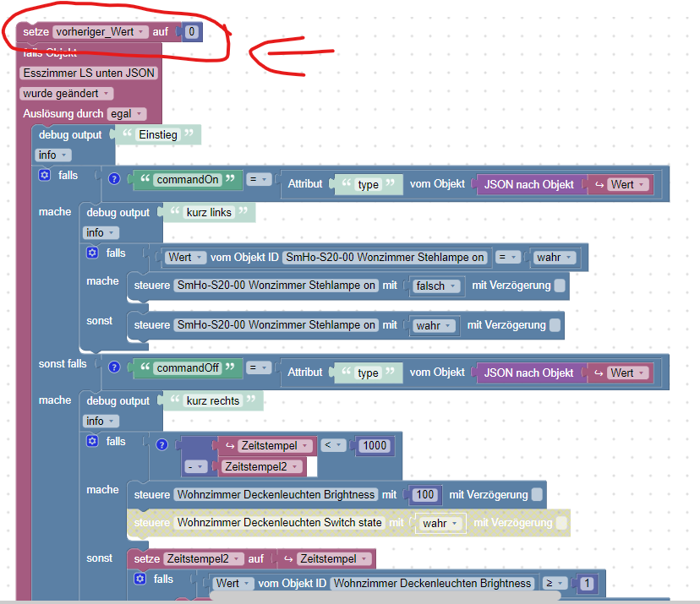Open the vorheriger_Wert variable dropdown
This screenshot has width=700, height=604.
point(101,31)
